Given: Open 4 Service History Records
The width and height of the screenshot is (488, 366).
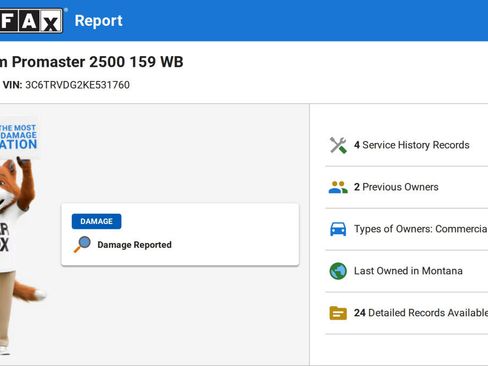Looking at the screenshot, I should [x=407, y=145].
